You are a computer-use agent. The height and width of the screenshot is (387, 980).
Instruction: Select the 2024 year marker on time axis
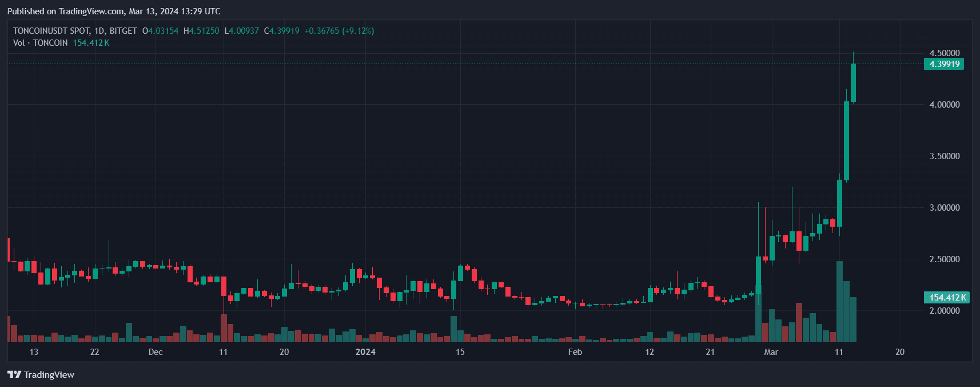point(365,352)
